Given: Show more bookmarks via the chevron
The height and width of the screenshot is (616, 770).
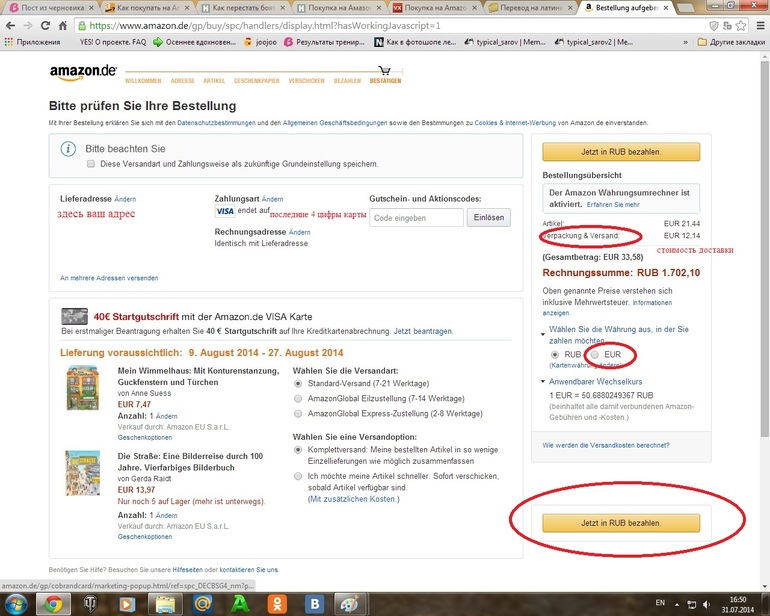Looking at the screenshot, I should [686, 42].
